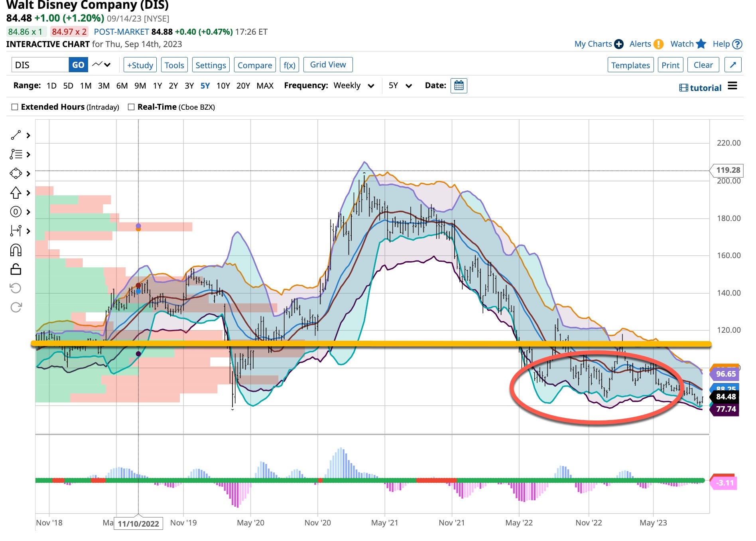Expand the shapes tool options chevron
This screenshot has width=756, height=541.
28,174
